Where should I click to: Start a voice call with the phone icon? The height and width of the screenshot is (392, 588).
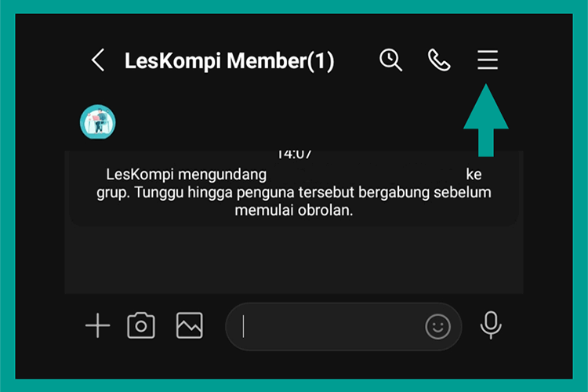click(x=439, y=60)
